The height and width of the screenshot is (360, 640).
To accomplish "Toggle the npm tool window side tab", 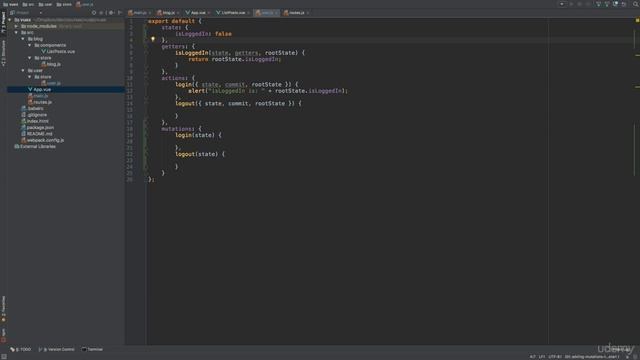I will click(3, 336).
